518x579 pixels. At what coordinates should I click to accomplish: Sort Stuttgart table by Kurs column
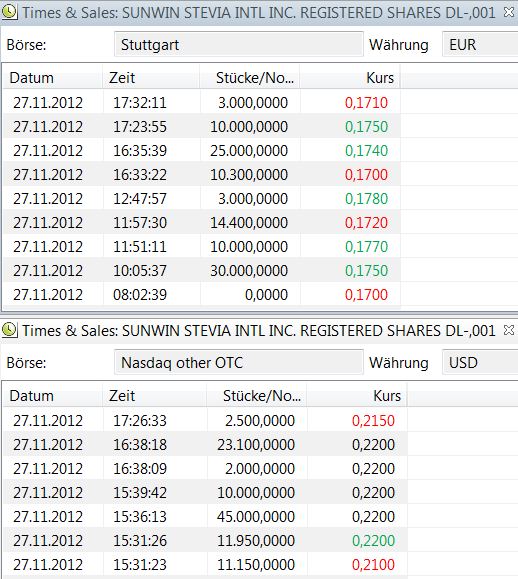pyautogui.click(x=350, y=78)
